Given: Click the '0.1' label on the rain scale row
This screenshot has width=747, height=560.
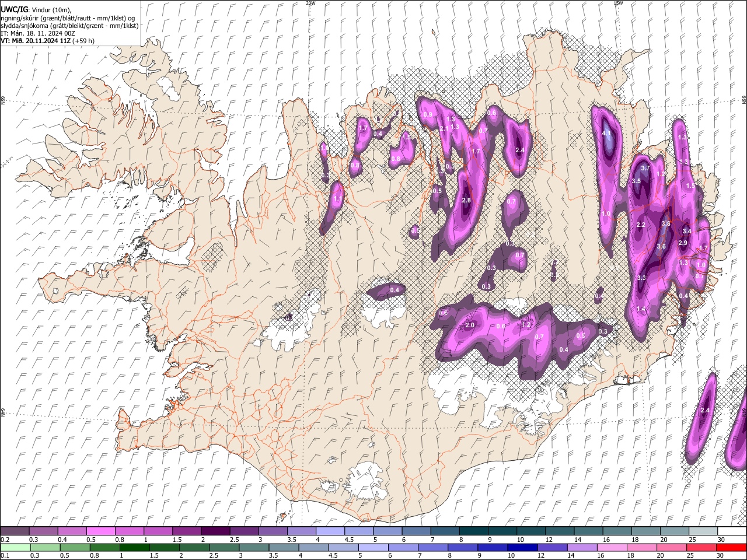Looking at the screenshot, I should (5, 555).
